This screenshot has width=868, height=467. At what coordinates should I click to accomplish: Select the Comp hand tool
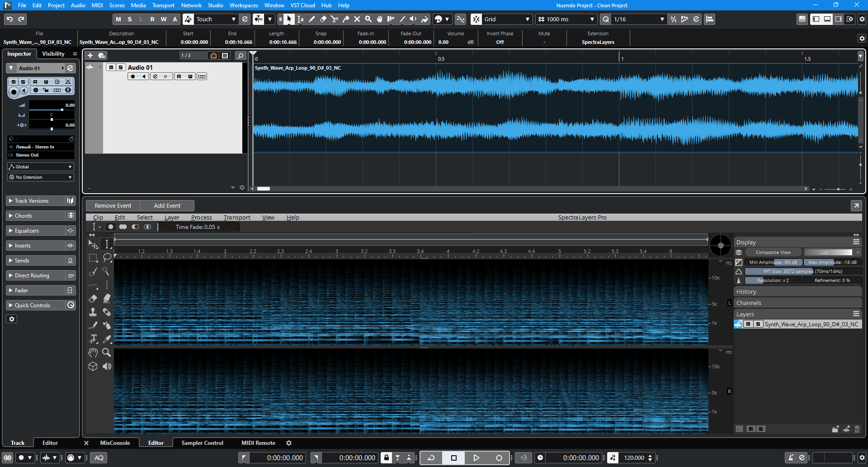click(x=380, y=19)
